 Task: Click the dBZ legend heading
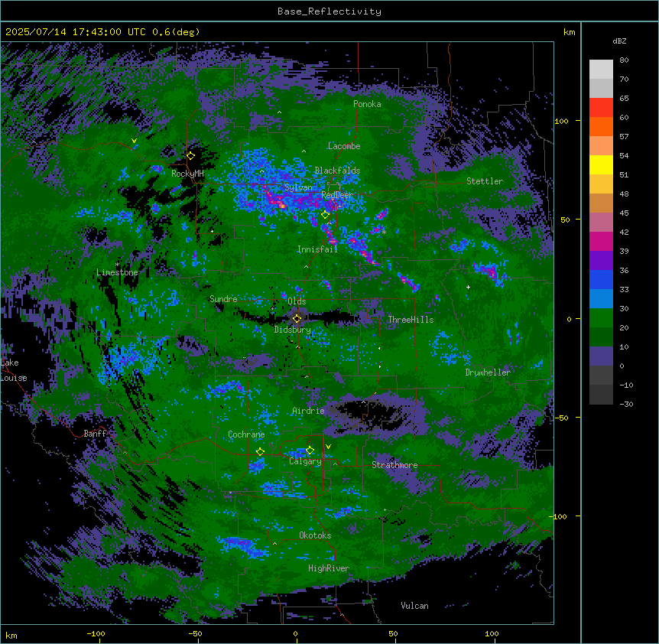pos(619,41)
